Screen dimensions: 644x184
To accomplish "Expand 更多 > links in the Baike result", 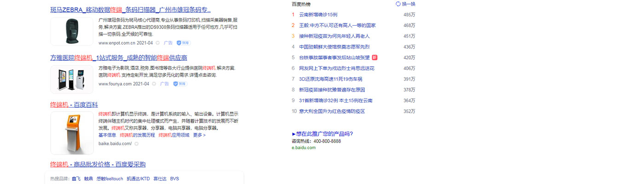I will (199, 135).
